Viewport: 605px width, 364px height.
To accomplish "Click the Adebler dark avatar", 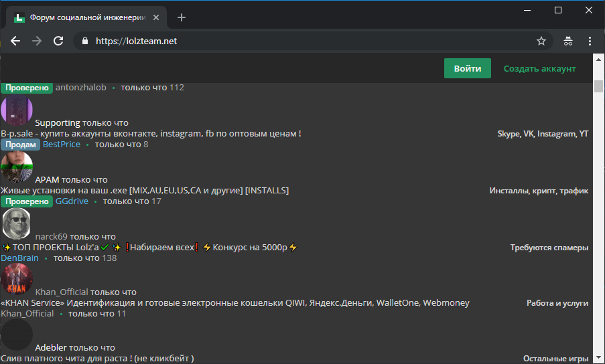I will tap(17, 335).
